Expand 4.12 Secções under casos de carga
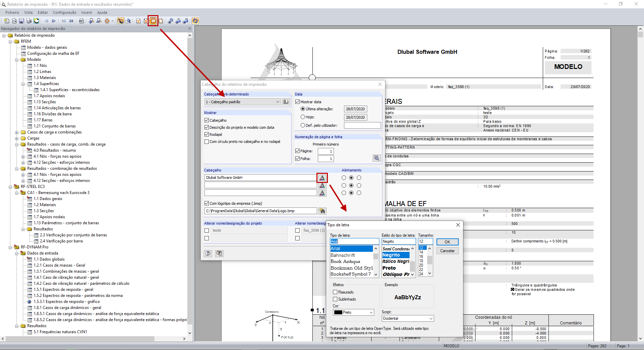Viewport: 644px width, 350px height. point(23,162)
